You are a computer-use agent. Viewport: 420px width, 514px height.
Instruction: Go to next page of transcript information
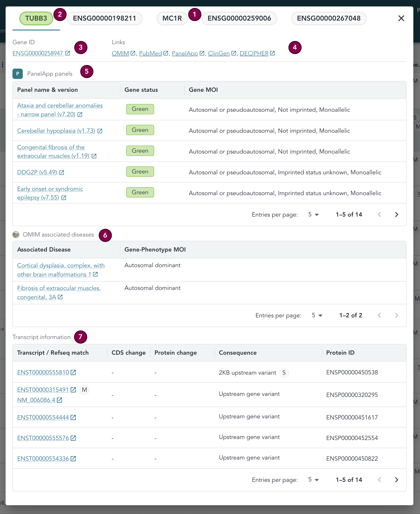point(396,480)
